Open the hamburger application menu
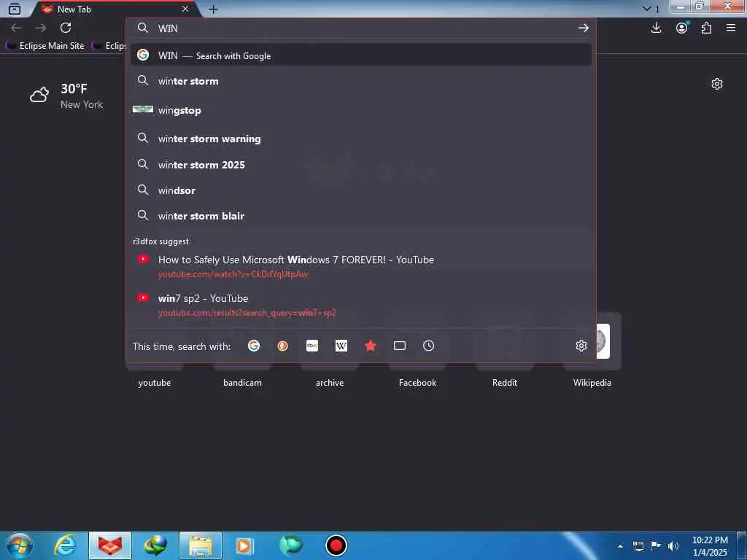747x560 pixels. (x=731, y=28)
